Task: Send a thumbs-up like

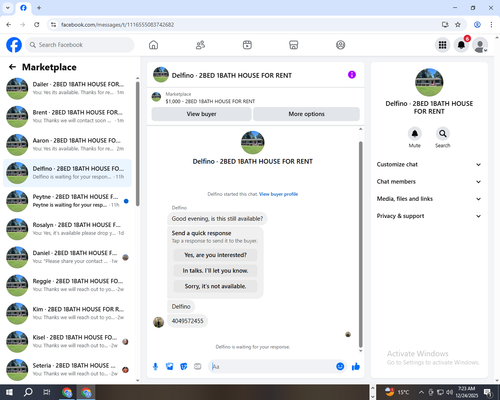Action: (356, 367)
